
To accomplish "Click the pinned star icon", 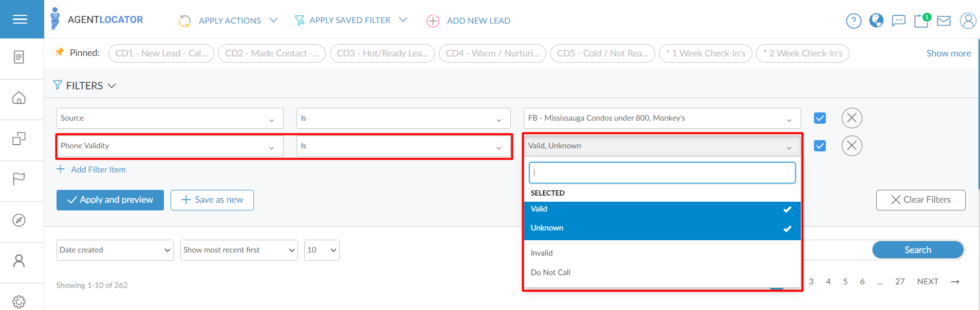I will pos(60,52).
